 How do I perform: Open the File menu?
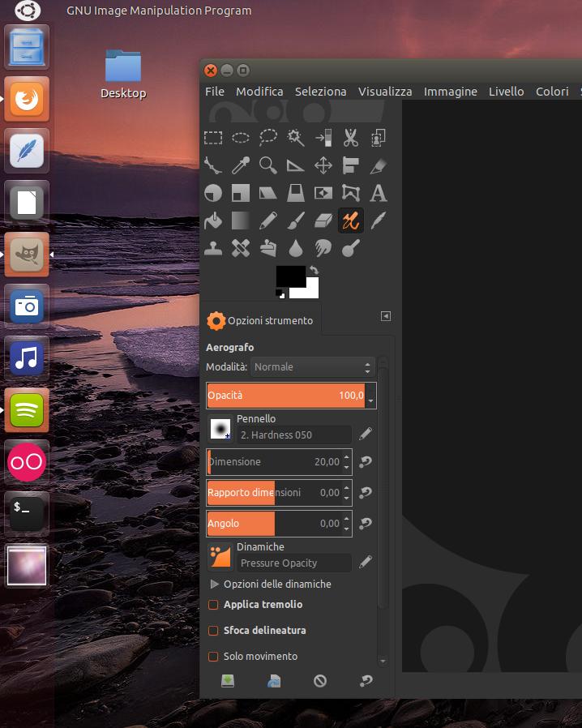215,92
